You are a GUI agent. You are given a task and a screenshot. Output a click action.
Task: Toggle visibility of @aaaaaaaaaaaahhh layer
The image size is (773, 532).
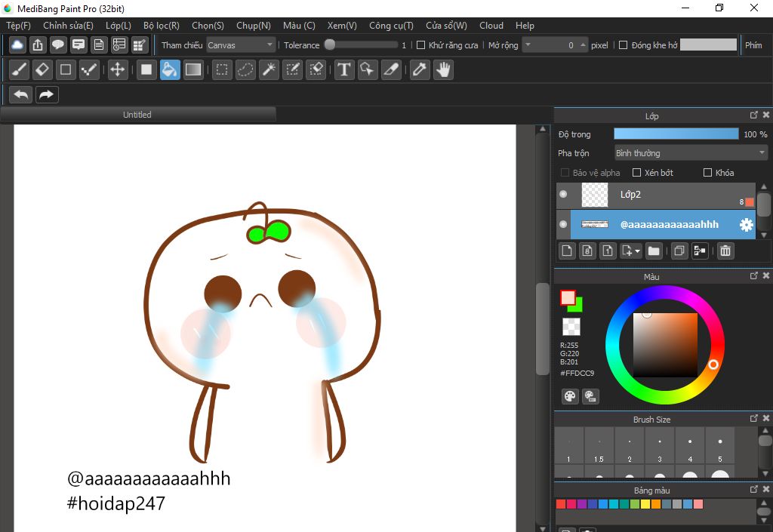[x=563, y=224]
